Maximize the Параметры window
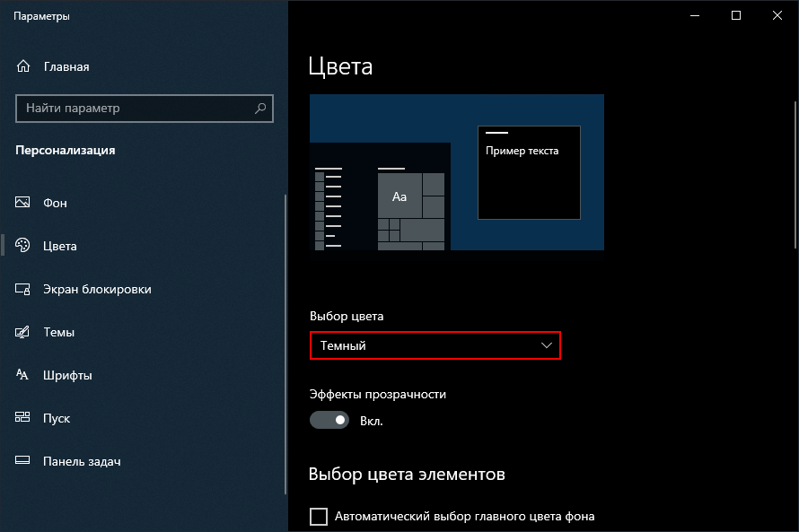The height and width of the screenshot is (532, 799). tap(736, 16)
